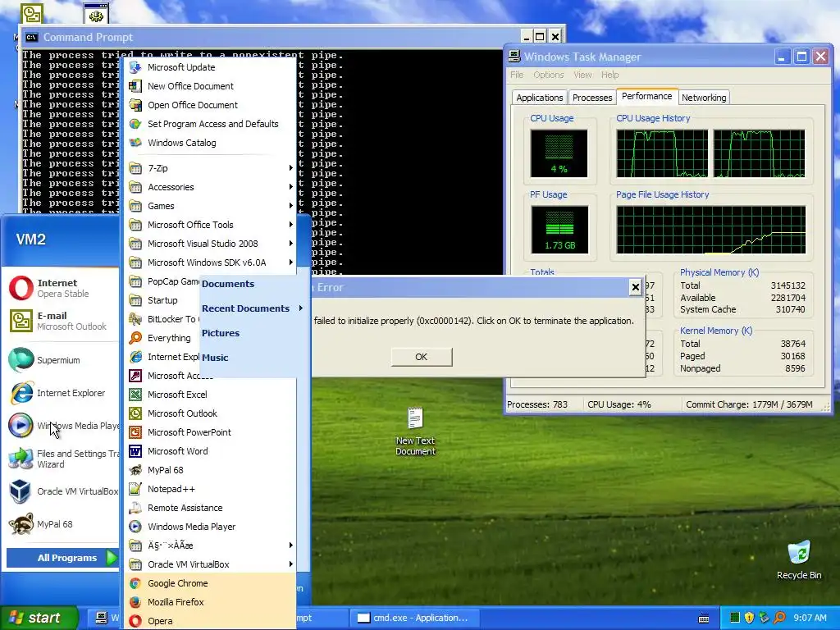Click 'Commit Charge: 1779M / 3679M' status text
This screenshot has width=840, height=630.
click(749, 404)
